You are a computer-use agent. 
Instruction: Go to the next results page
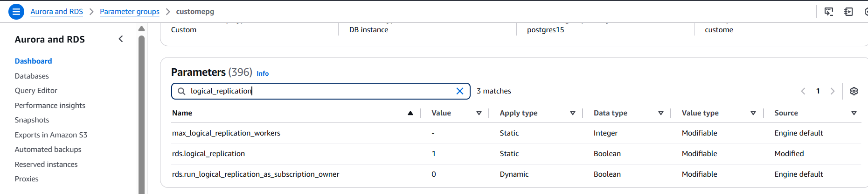tap(832, 91)
